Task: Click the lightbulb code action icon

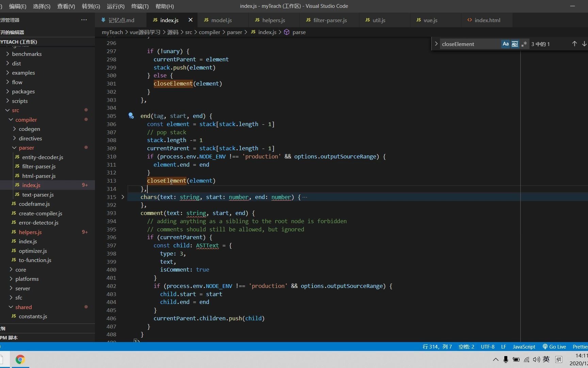Action: point(131,116)
